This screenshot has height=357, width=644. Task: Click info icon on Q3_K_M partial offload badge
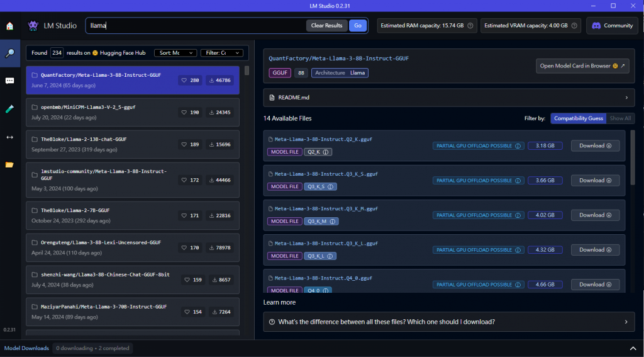518,215
